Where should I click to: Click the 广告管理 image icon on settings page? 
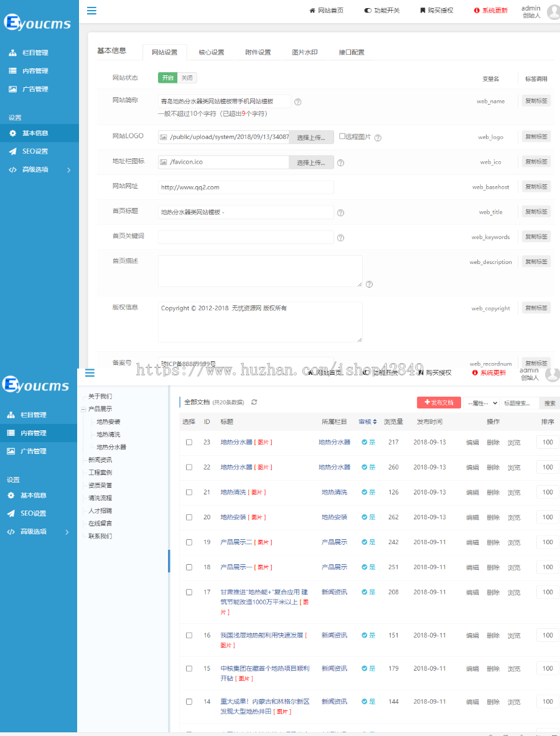[12, 88]
